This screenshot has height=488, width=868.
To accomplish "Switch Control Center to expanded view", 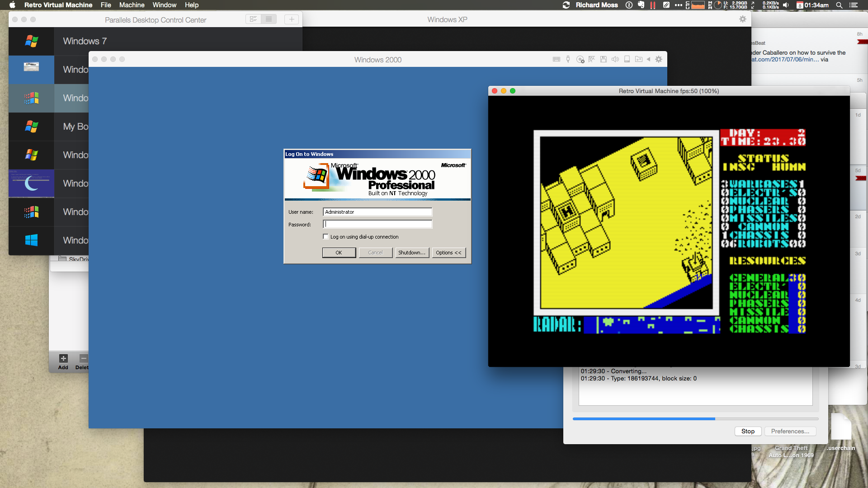I will 253,19.
